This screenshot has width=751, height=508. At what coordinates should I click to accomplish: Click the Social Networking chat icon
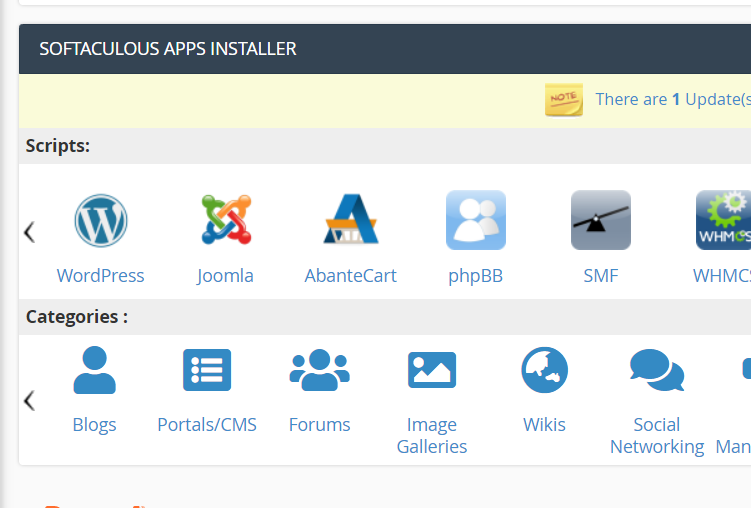657,370
